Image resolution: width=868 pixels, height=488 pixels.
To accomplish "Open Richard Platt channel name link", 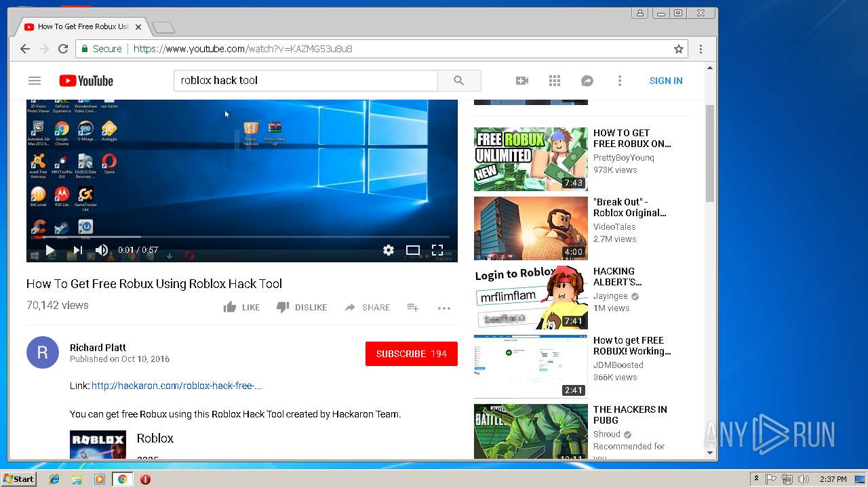I will (x=98, y=348).
